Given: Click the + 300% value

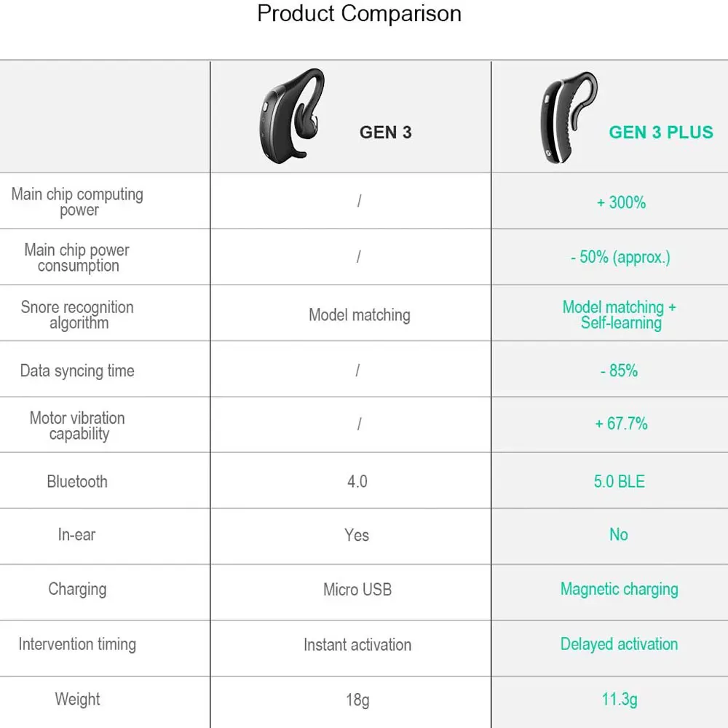Looking at the screenshot, I should click(621, 202).
